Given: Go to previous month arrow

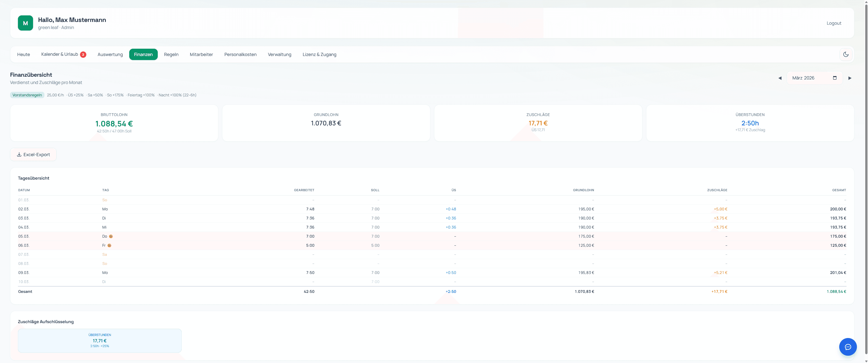Looking at the screenshot, I should (780, 78).
